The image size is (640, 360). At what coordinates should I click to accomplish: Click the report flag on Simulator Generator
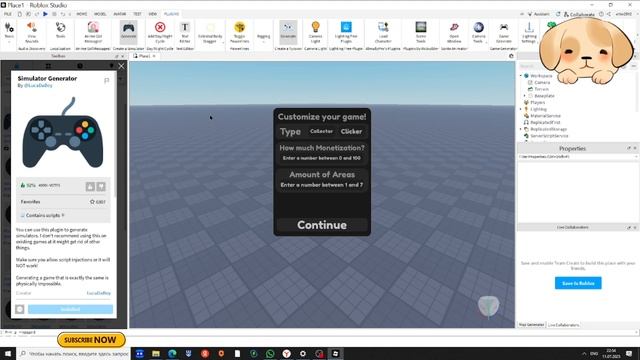pos(107,80)
